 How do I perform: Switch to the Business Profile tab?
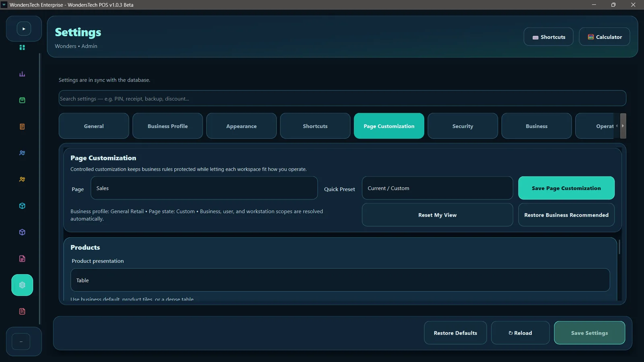167,126
